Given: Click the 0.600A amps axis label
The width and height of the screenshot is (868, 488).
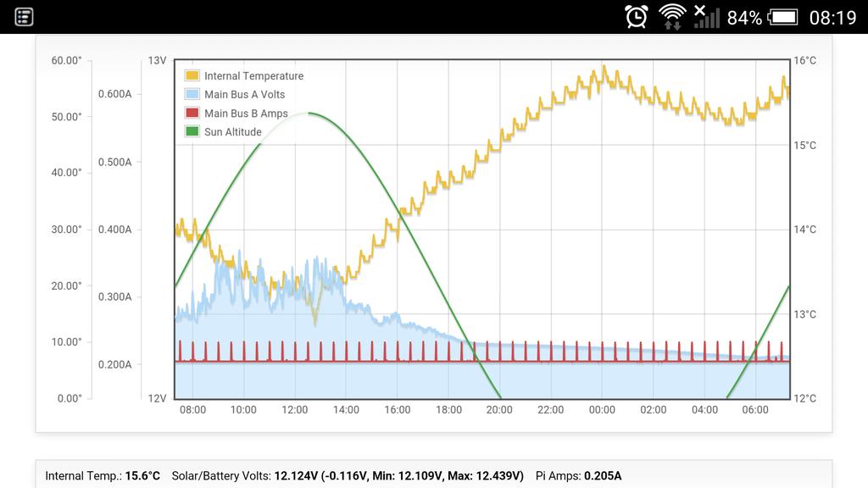Looking at the screenshot, I should point(115,94).
